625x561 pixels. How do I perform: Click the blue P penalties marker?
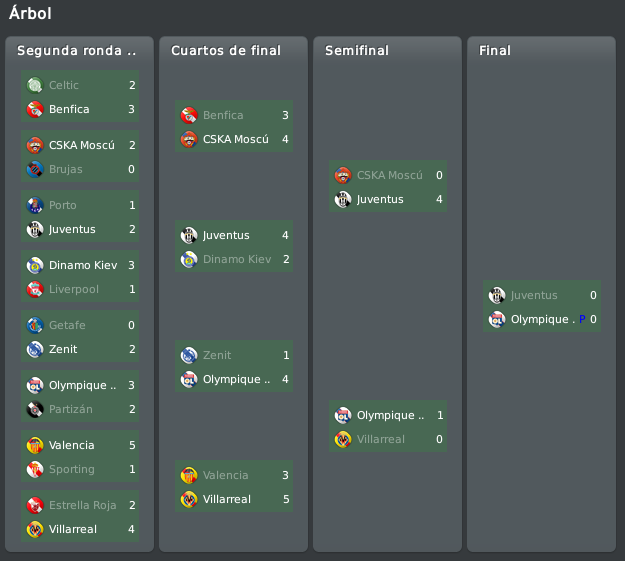coord(582,319)
